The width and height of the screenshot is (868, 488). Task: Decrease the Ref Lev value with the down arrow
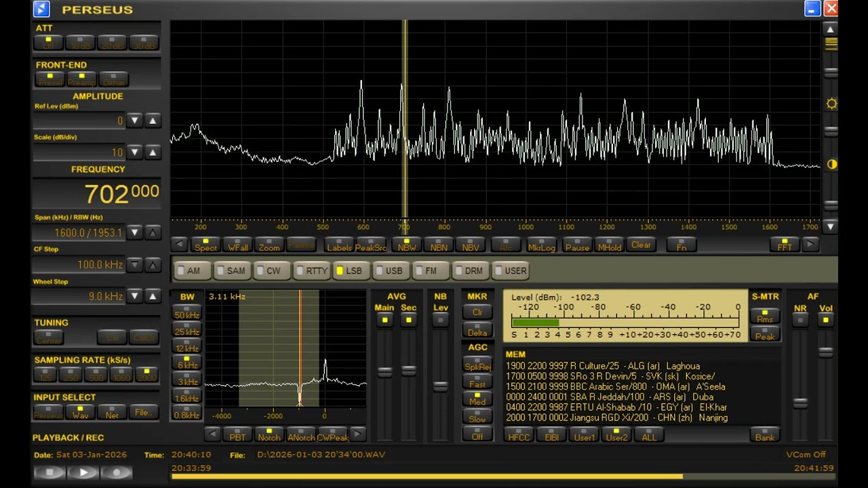pos(135,121)
